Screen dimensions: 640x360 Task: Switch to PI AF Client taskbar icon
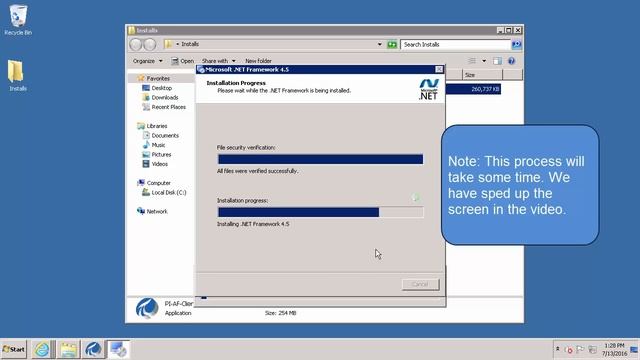(93, 349)
